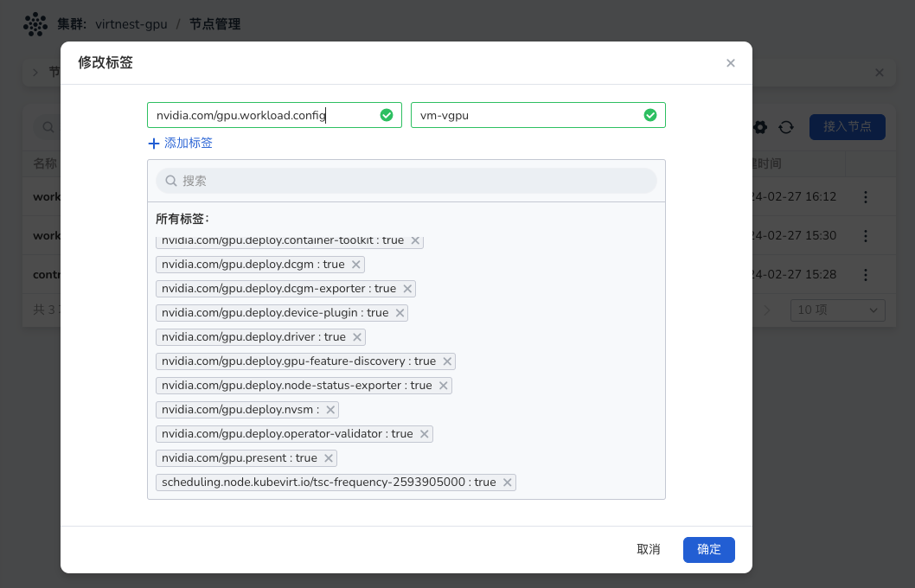Open actions menu for the 16:12 node row
The width and height of the screenshot is (915, 588).
tap(866, 197)
